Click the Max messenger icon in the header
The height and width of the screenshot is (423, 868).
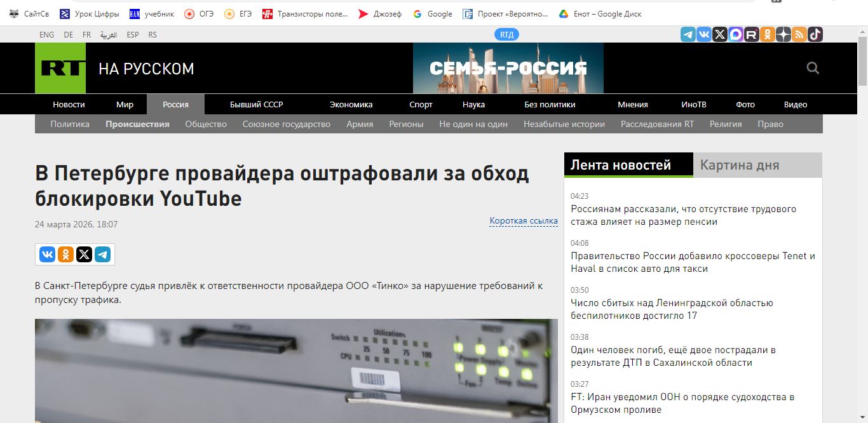coord(736,35)
